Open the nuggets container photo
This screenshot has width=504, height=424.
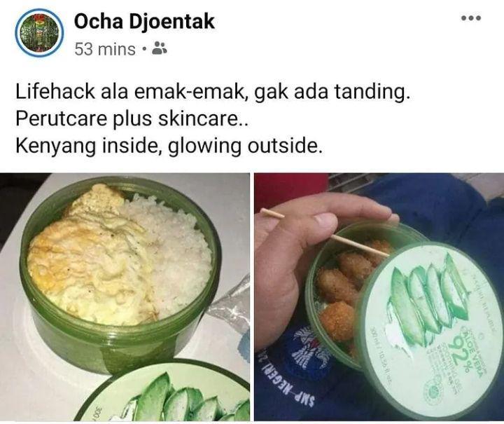click(x=379, y=296)
